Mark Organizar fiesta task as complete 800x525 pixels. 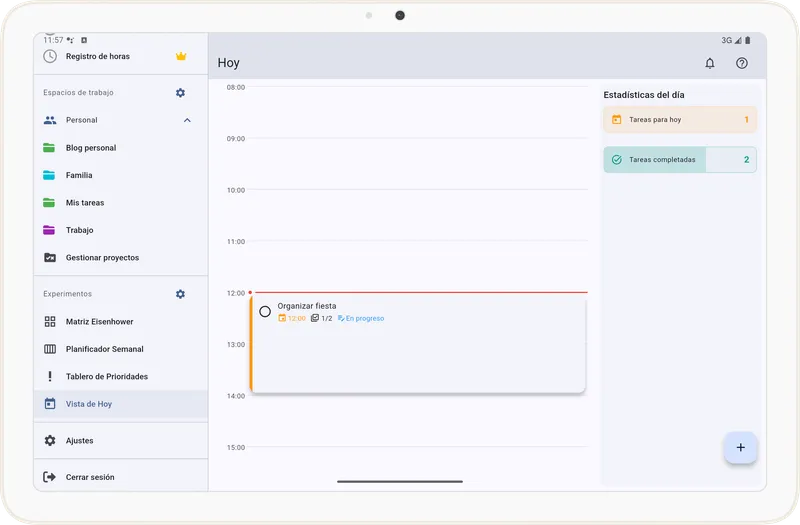click(x=265, y=311)
